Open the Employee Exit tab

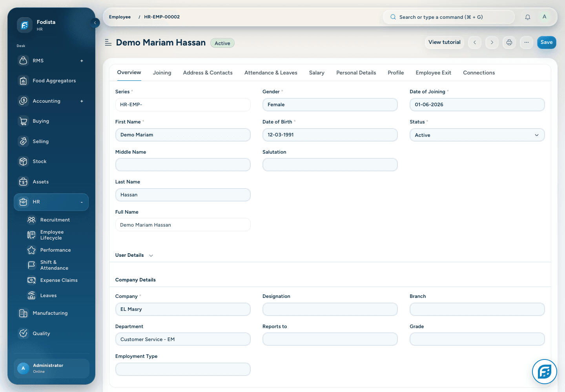(433, 73)
